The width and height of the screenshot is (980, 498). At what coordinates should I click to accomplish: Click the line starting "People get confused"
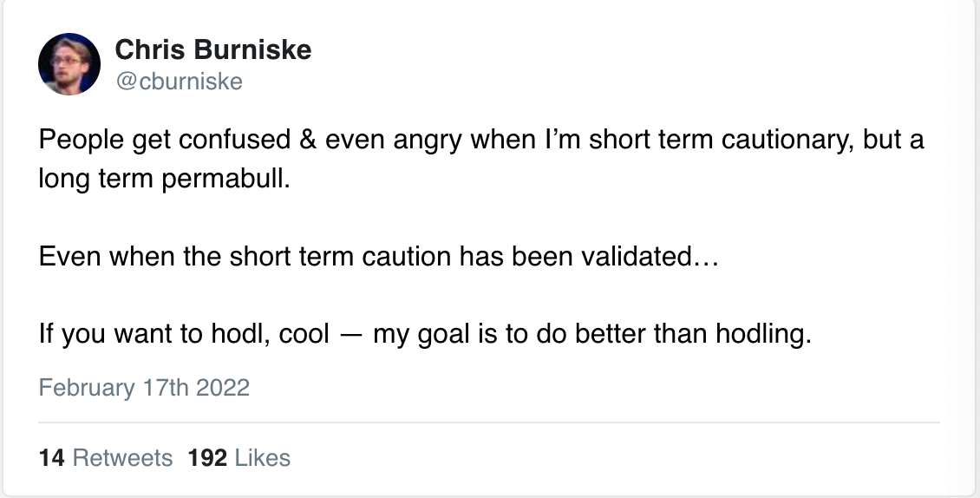pyautogui.click(x=481, y=140)
